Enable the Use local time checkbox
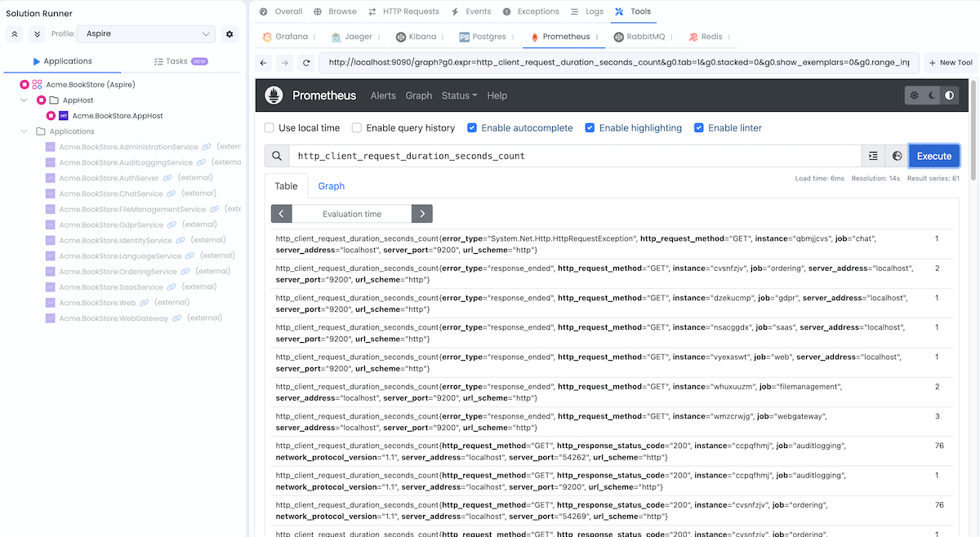Screen dimensions: 980x537 pos(269,127)
